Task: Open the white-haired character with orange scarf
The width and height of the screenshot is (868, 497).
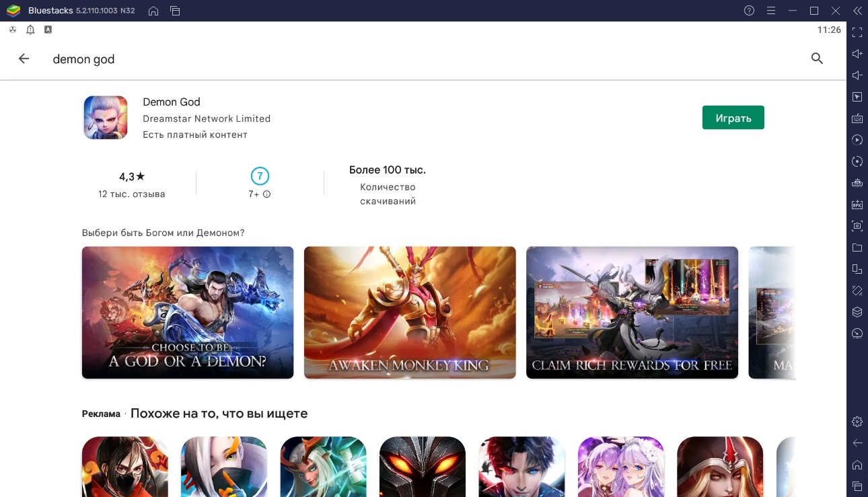Action: coord(224,467)
